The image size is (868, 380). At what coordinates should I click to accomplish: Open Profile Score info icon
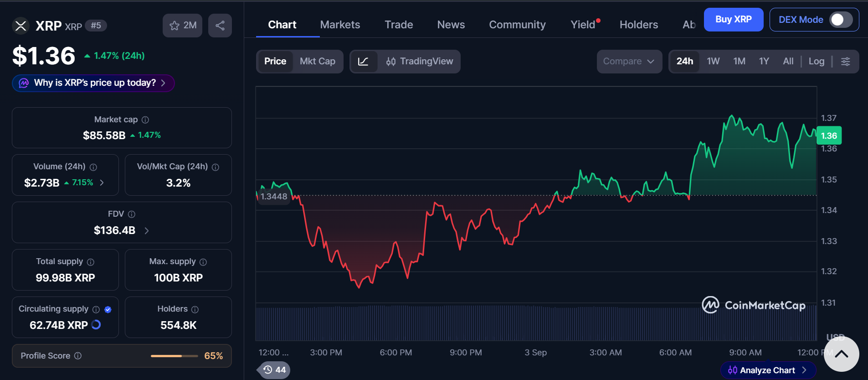pyautogui.click(x=78, y=356)
